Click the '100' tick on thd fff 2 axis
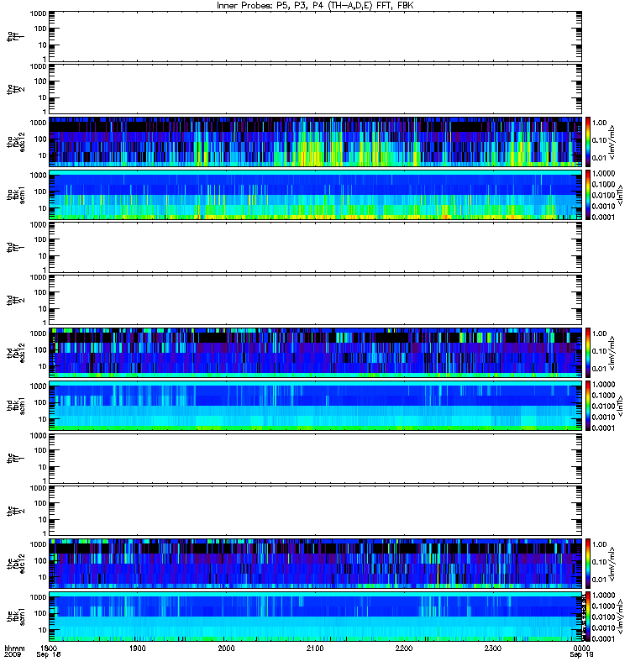This screenshot has height=672, width=630. coord(40,292)
